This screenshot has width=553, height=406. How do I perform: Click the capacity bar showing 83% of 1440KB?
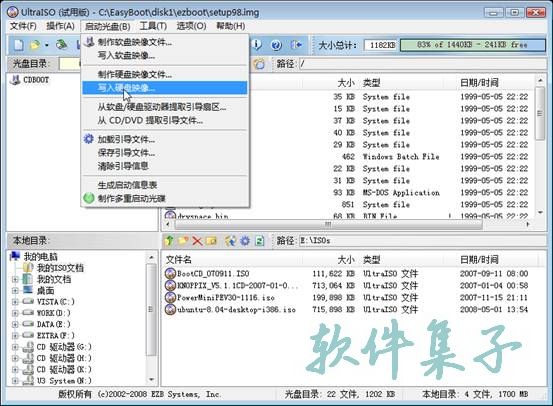473,45
